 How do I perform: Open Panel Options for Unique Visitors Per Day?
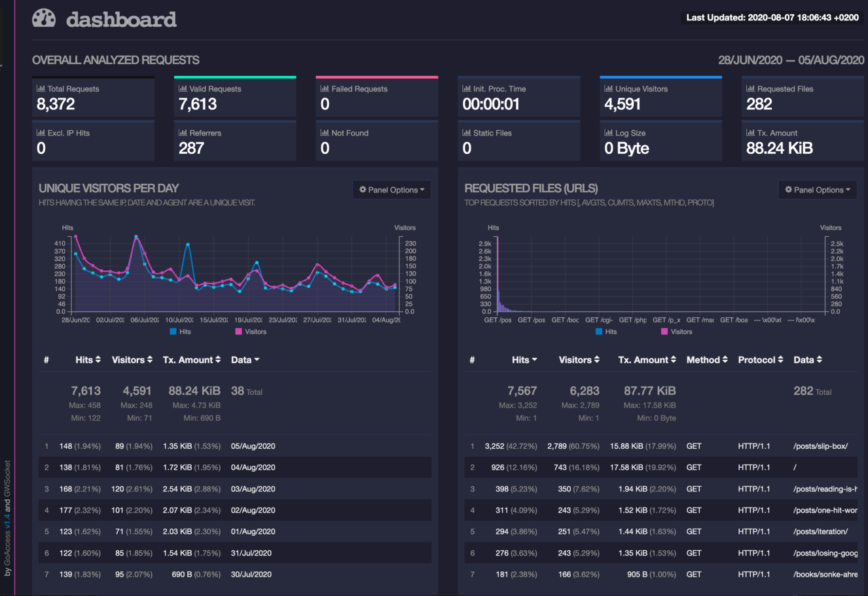pos(391,190)
